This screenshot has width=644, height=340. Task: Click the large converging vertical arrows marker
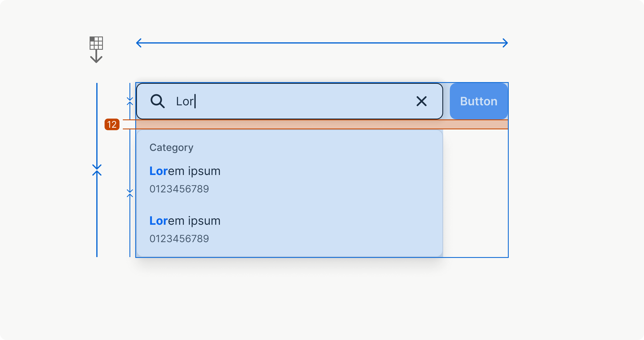(97, 170)
